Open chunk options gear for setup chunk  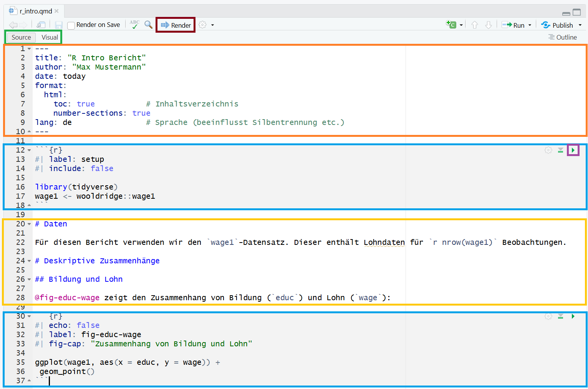pos(548,150)
